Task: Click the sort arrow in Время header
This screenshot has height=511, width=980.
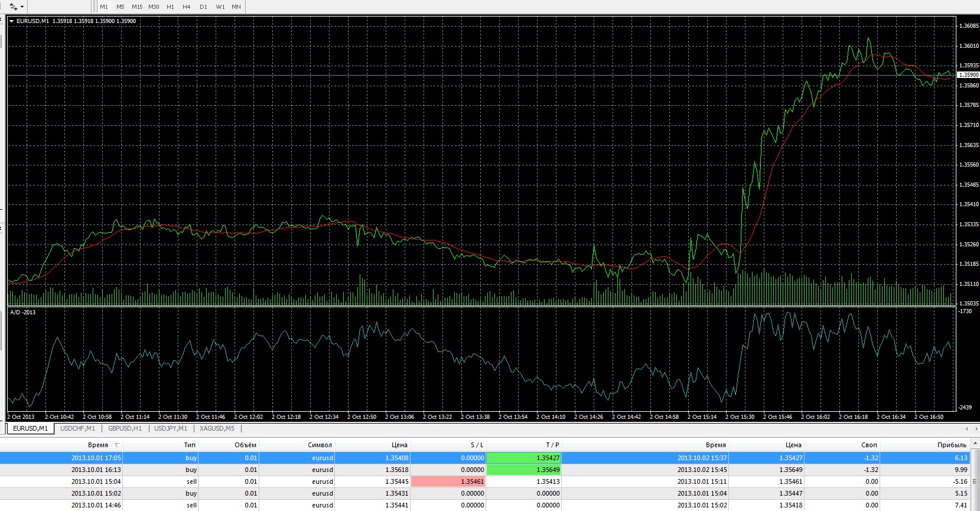Action: (x=117, y=445)
